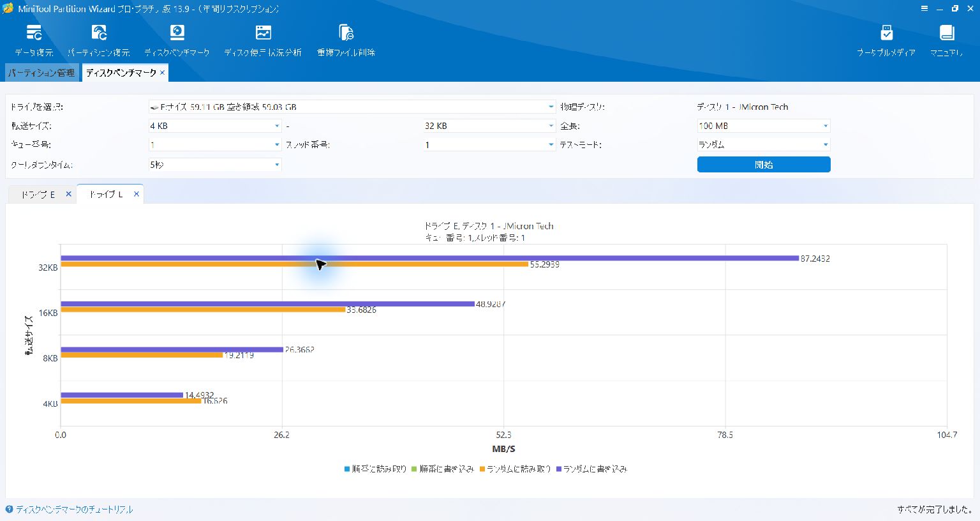Click the 開始 start button
980x521 pixels.
764,165
